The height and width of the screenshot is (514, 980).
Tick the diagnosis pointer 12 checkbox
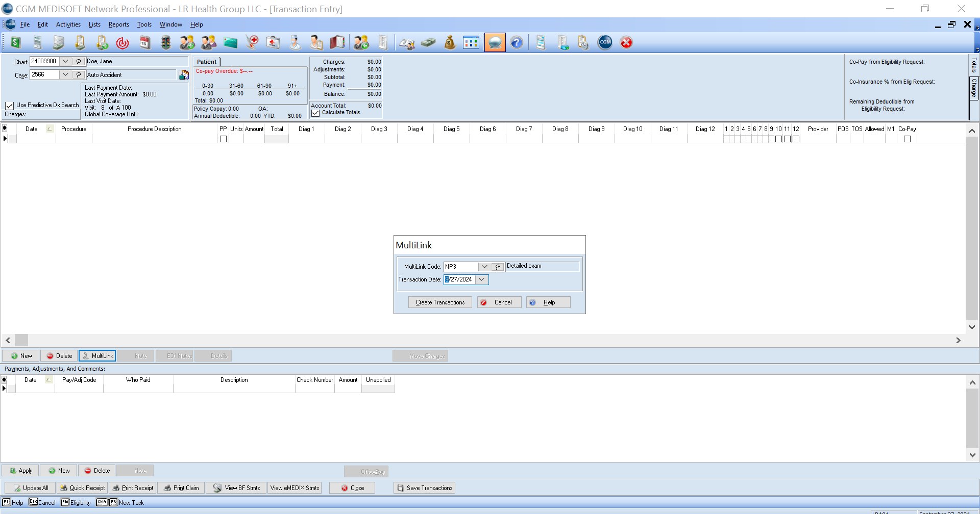click(x=796, y=139)
